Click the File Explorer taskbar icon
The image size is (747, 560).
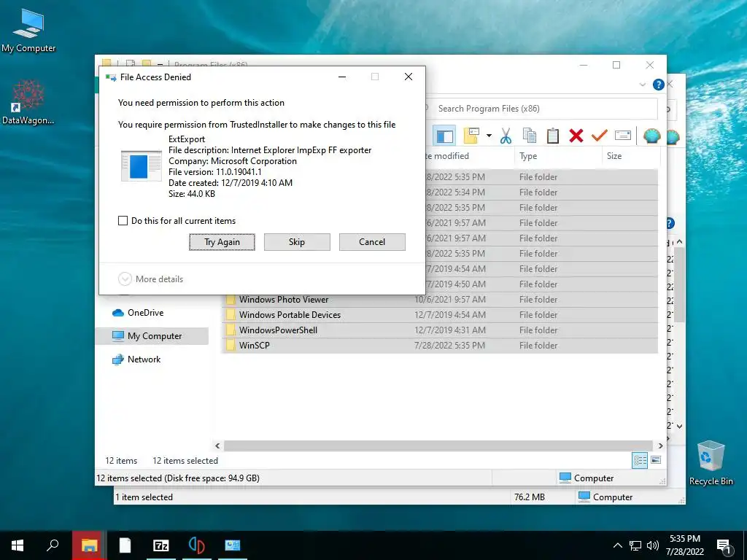point(89,545)
